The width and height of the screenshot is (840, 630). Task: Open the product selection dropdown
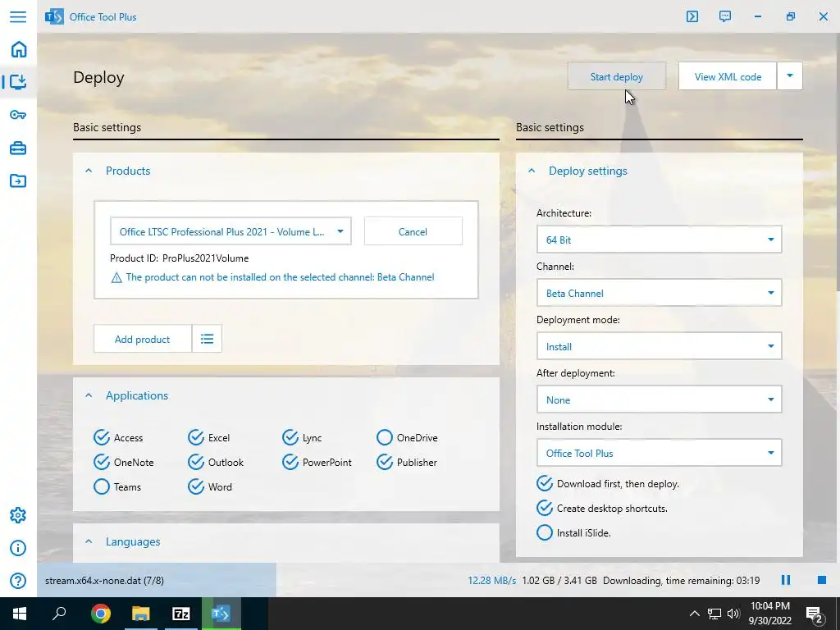tap(231, 231)
